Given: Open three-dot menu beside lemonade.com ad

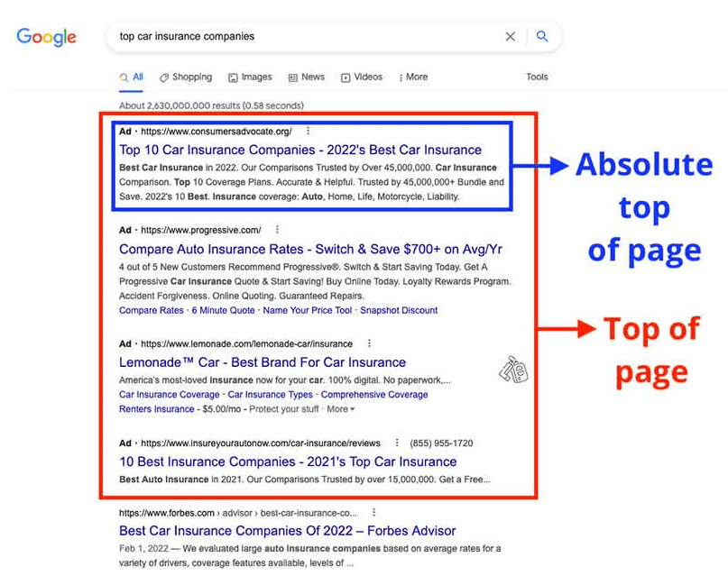Looking at the screenshot, I should (x=369, y=343).
